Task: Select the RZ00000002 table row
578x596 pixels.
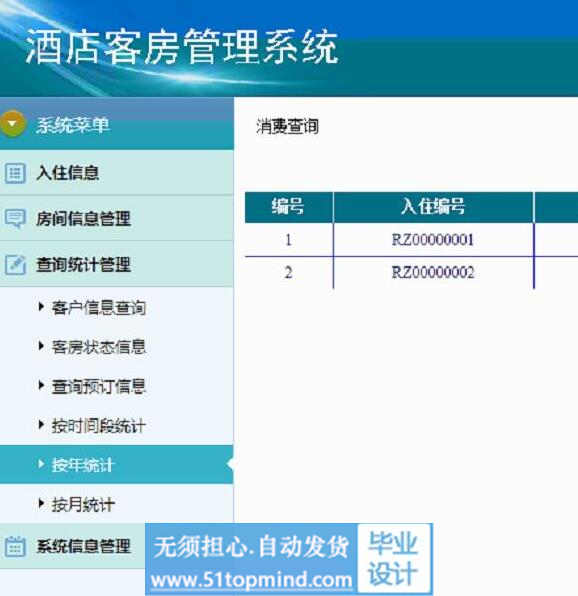Action: [412, 273]
